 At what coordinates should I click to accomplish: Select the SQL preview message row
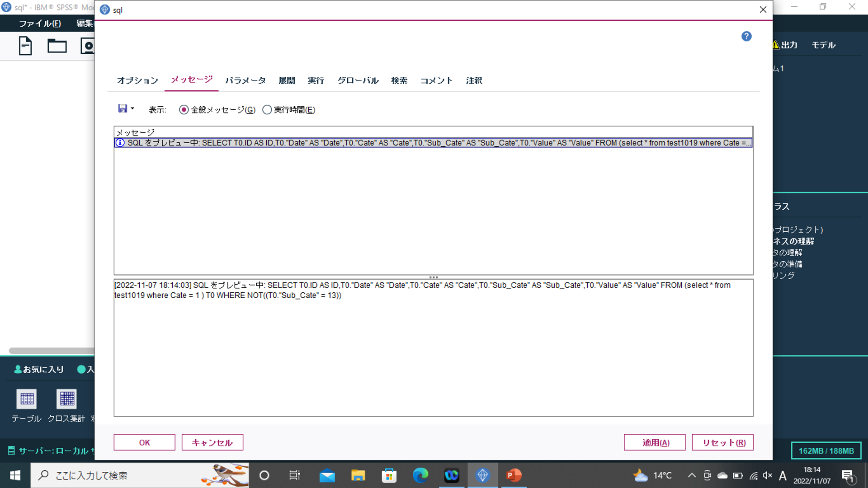point(433,143)
